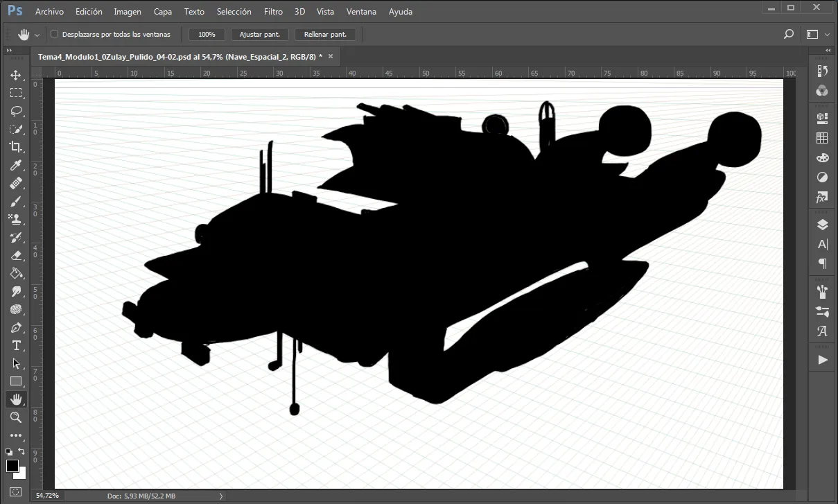Open the Ayuda menu
Screen dimensions: 838x504
tap(401, 12)
